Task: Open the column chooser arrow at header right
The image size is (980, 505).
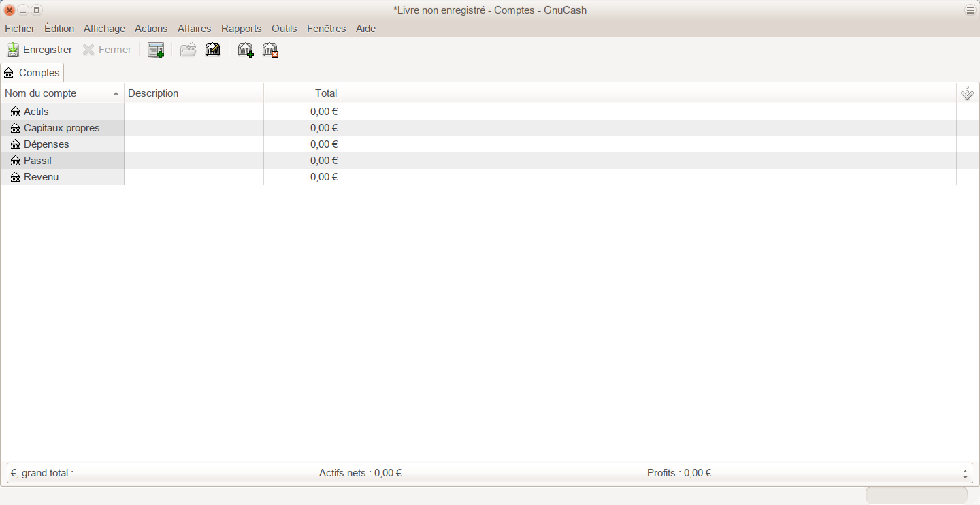Action: pyautogui.click(x=967, y=93)
